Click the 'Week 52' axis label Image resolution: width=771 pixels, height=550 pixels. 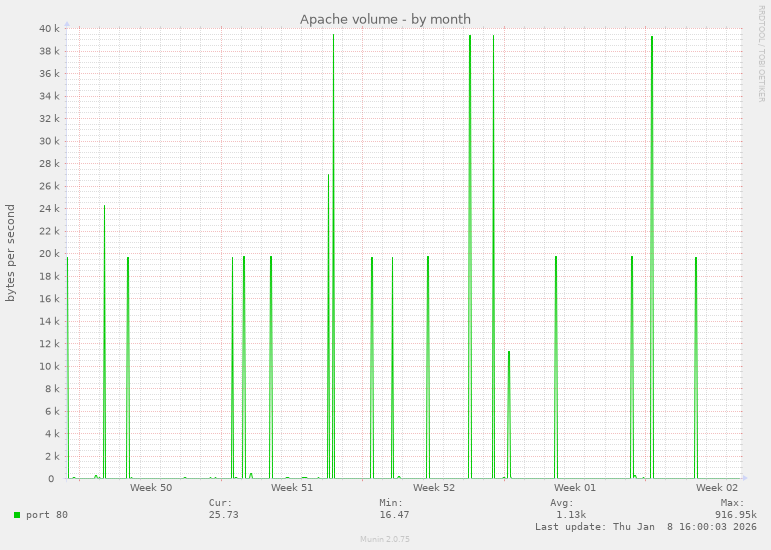(434, 488)
